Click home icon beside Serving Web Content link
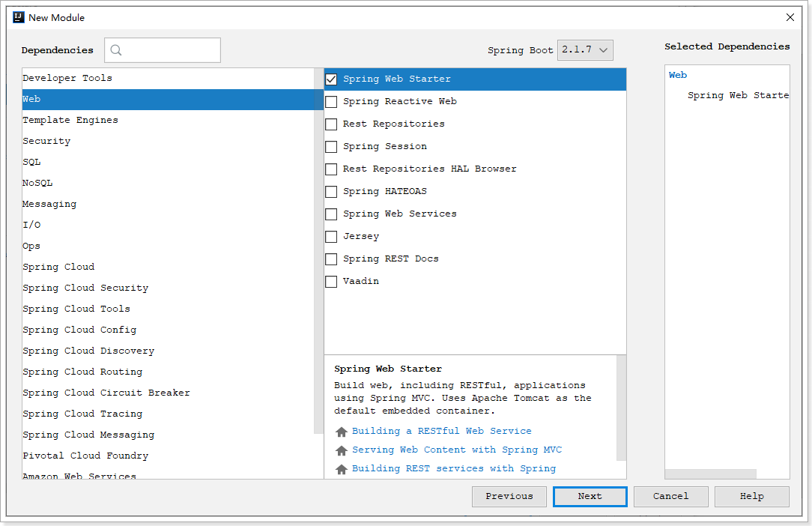 [x=342, y=450]
